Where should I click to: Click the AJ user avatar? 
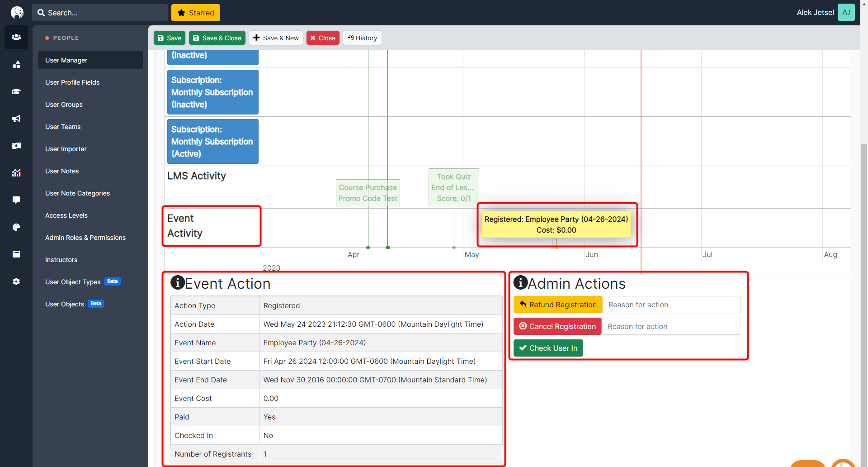click(x=846, y=12)
